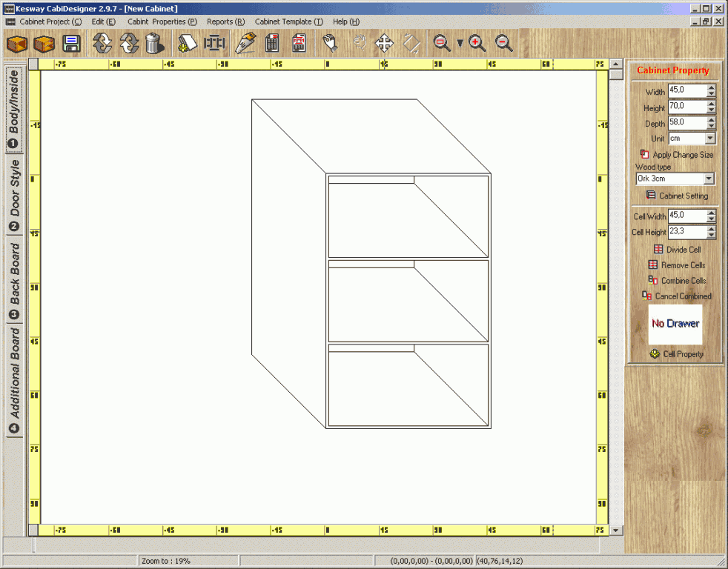
Task: Switch to the Back Board tab
Action: coord(14,280)
